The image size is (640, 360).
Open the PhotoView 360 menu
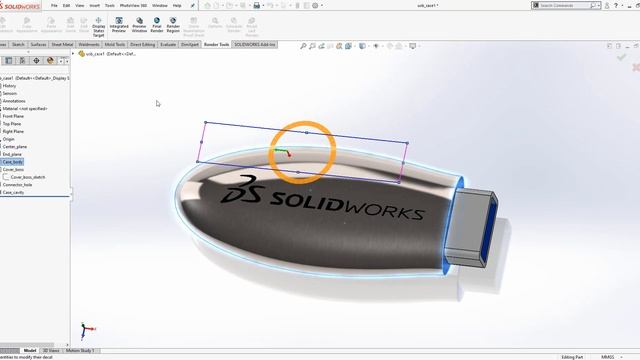[133, 6]
